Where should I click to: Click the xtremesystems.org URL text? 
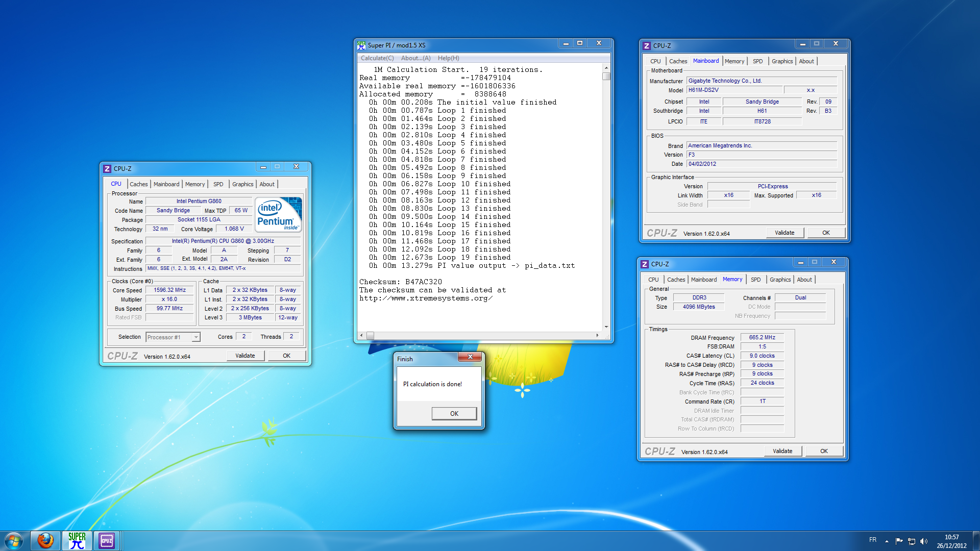[426, 298]
